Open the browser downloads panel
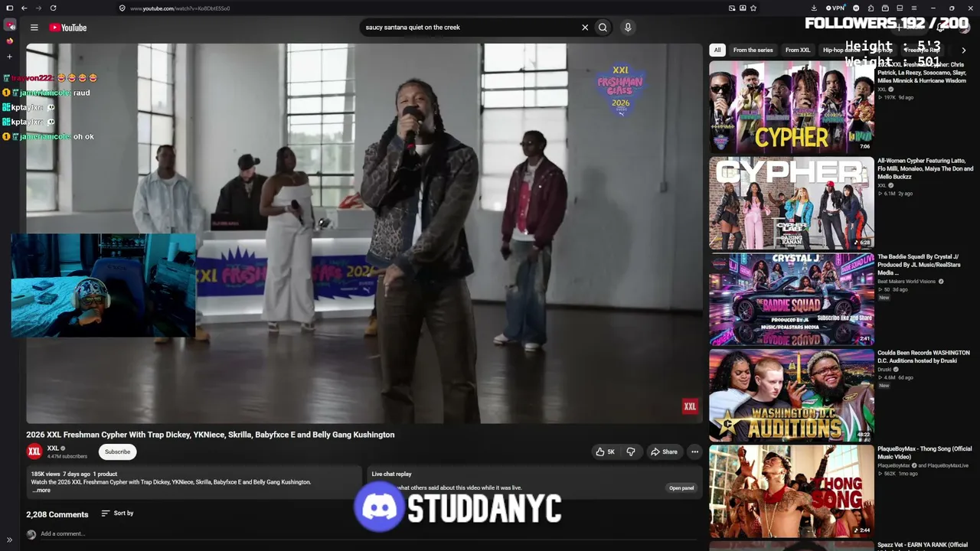Screen dimensions: 980x551 tap(814, 8)
